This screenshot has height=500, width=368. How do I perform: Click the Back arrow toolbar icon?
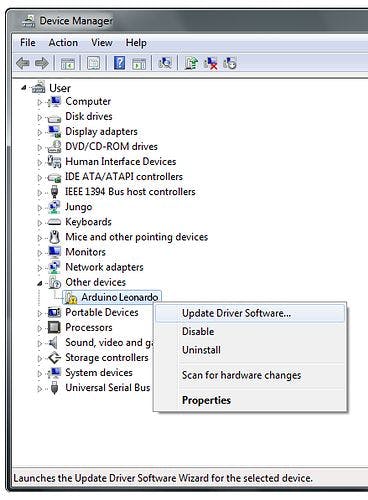pyautogui.click(x=23, y=63)
